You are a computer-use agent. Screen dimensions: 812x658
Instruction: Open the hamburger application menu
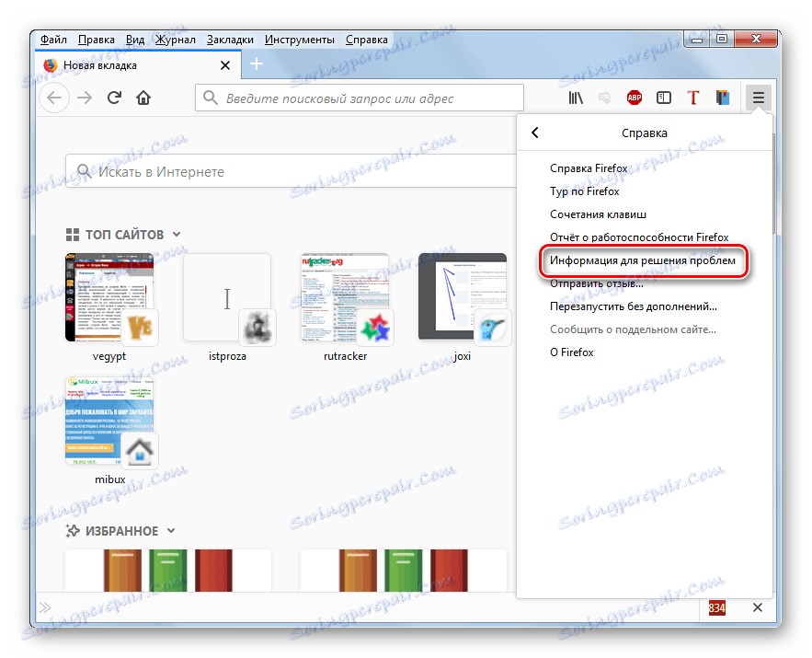point(758,98)
